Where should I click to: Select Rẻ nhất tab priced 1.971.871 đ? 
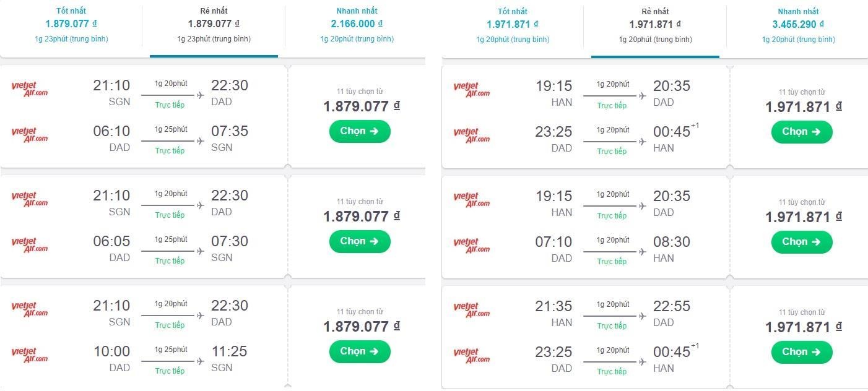(655, 25)
